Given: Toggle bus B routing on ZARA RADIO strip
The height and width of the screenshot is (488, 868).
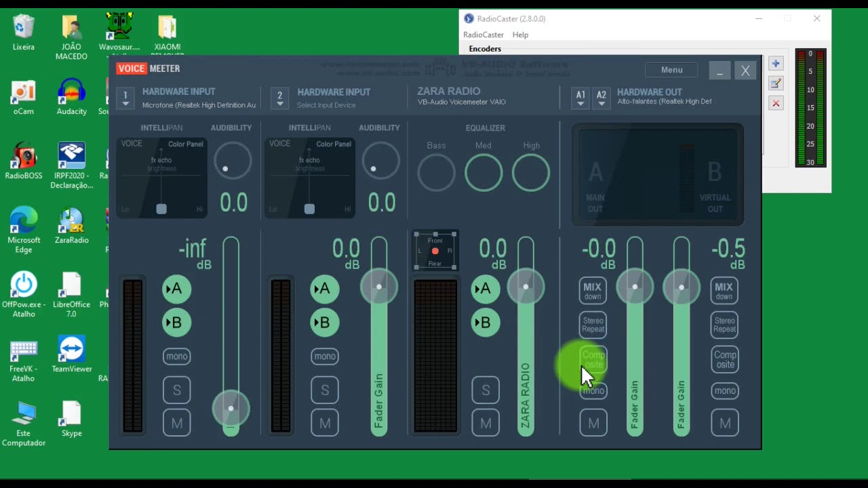Looking at the screenshot, I should point(486,323).
